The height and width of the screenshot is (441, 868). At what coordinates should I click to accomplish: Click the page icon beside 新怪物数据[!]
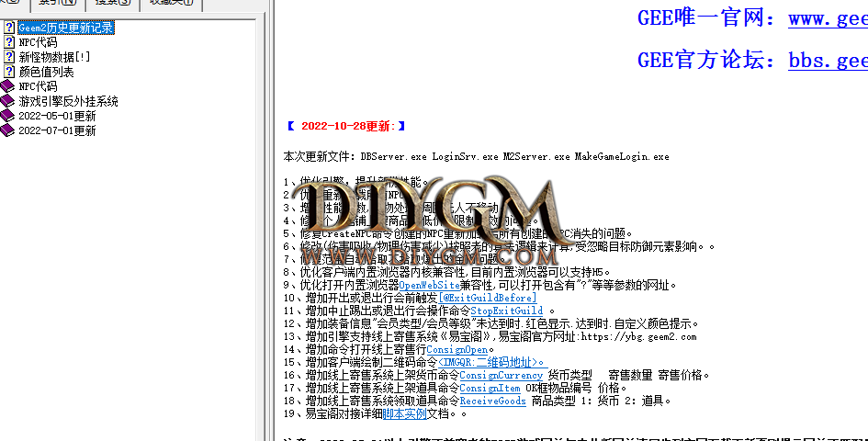point(9,57)
